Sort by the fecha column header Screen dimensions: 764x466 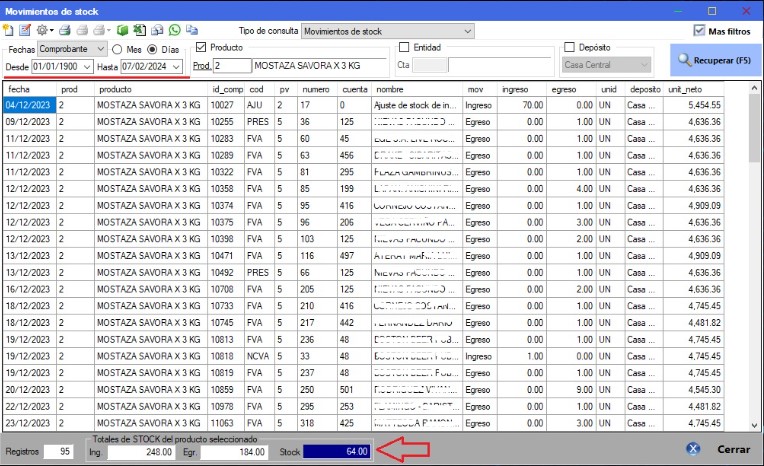30,89
